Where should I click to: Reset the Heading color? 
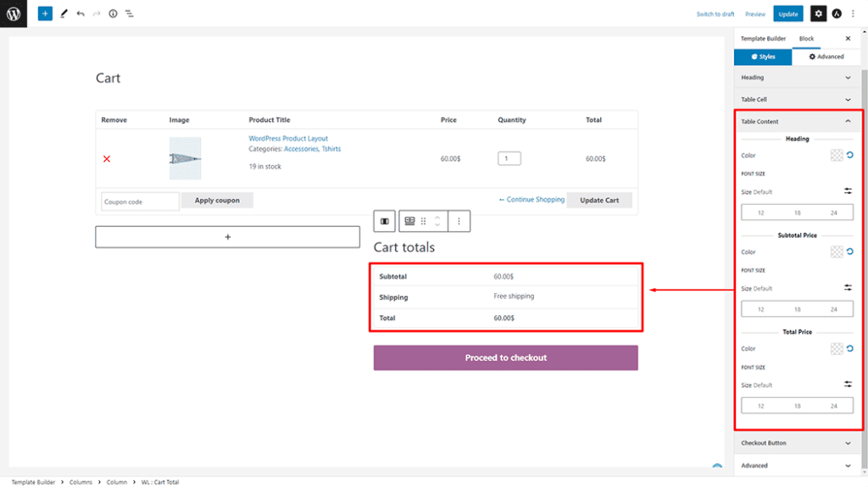(849, 155)
